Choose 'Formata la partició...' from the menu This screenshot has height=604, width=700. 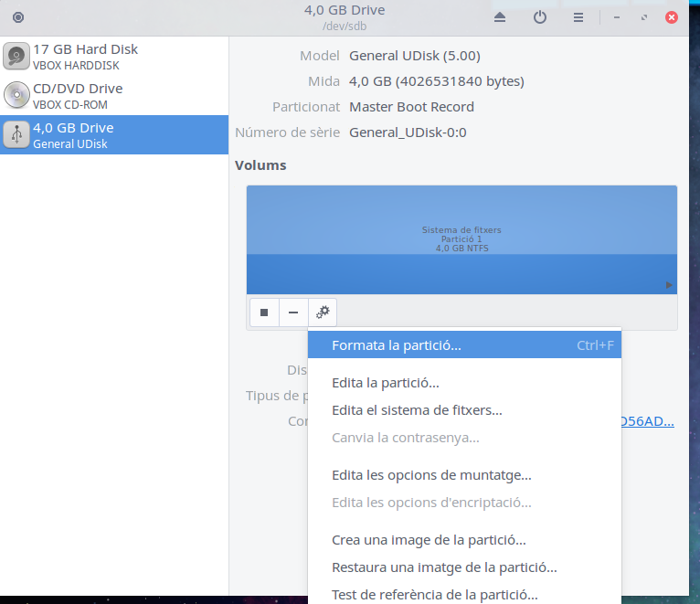point(397,345)
